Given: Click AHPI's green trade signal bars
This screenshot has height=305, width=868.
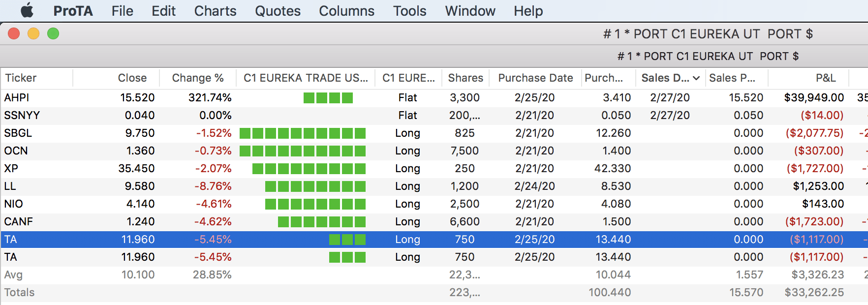Looking at the screenshot, I should tap(328, 98).
